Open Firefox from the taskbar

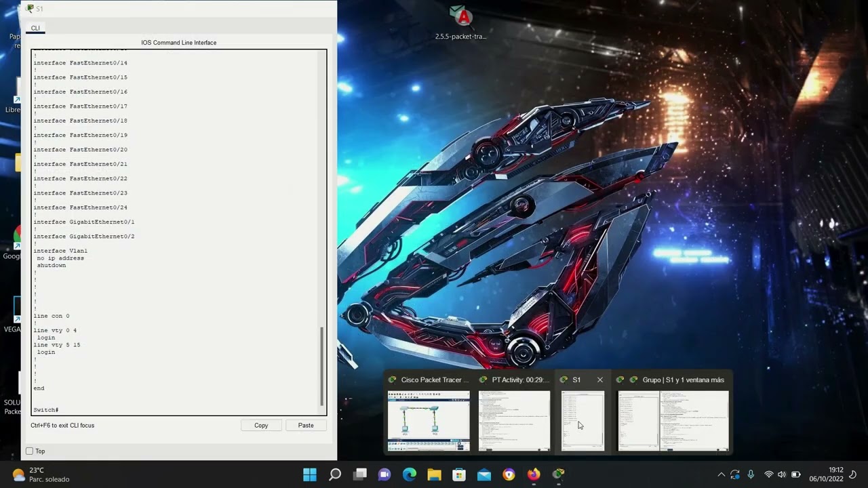(x=534, y=474)
